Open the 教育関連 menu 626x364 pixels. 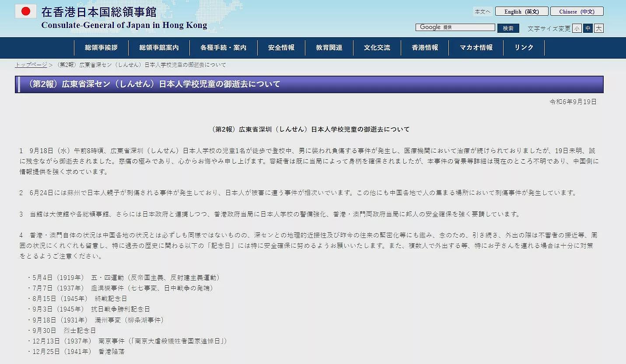(x=329, y=48)
